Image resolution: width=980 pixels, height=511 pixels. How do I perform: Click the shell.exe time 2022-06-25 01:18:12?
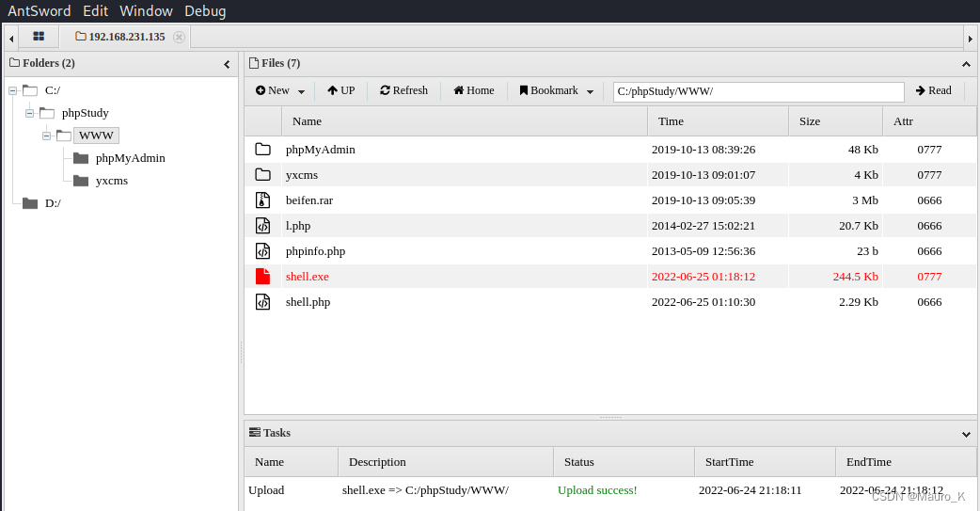click(x=703, y=277)
